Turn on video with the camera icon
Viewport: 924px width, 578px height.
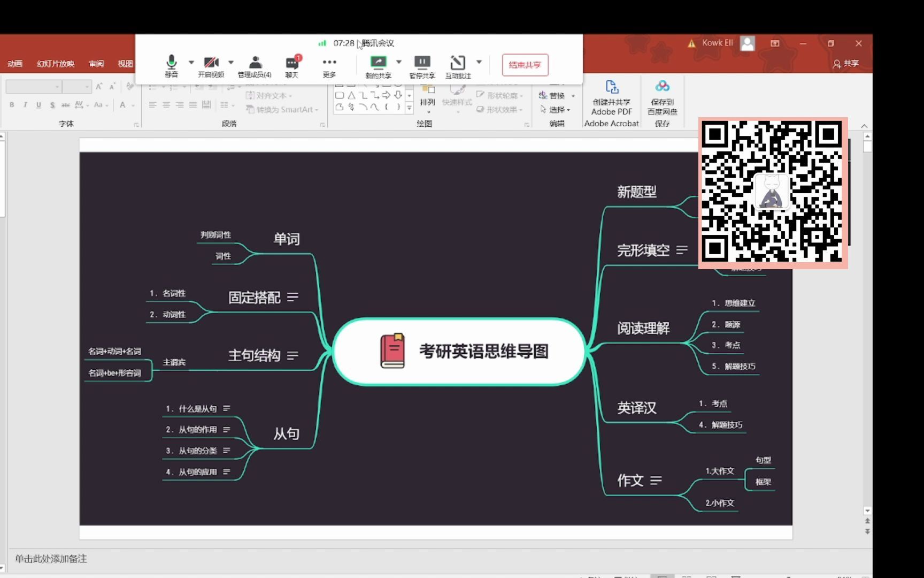[211, 66]
